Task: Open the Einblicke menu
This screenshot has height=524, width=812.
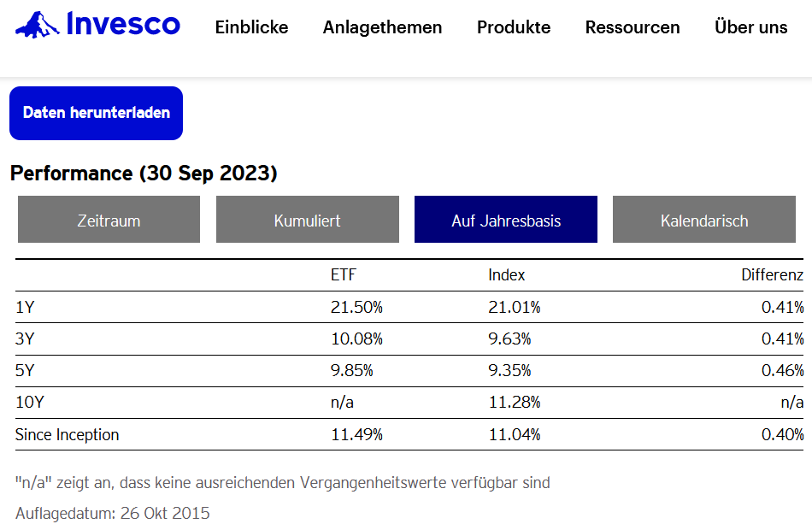Action: (251, 27)
